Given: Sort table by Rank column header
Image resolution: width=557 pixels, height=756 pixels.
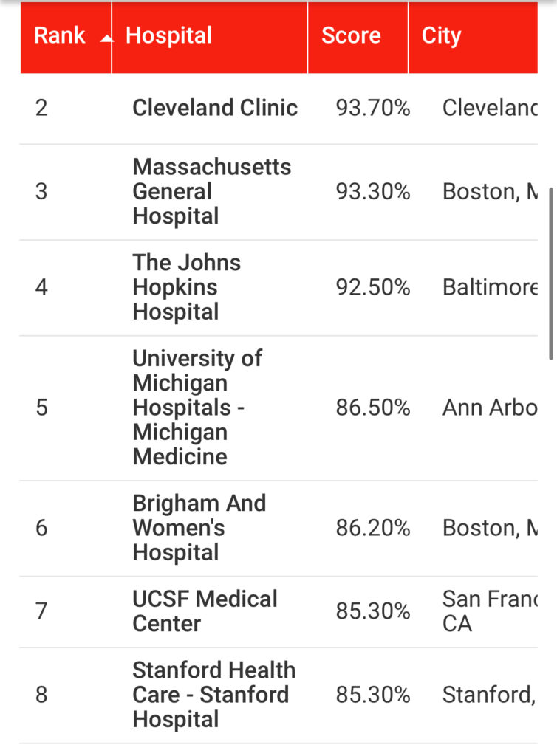Looking at the screenshot, I should pyautogui.click(x=60, y=35).
